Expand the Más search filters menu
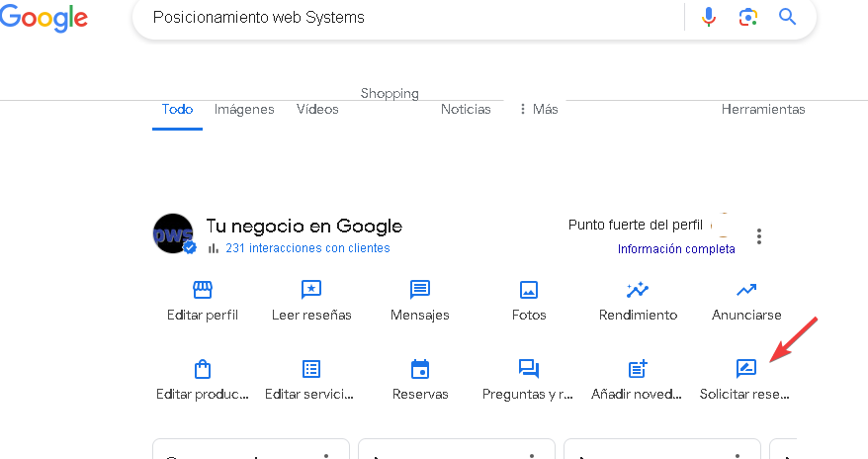868x459 pixels. click(x=538, y=109)
